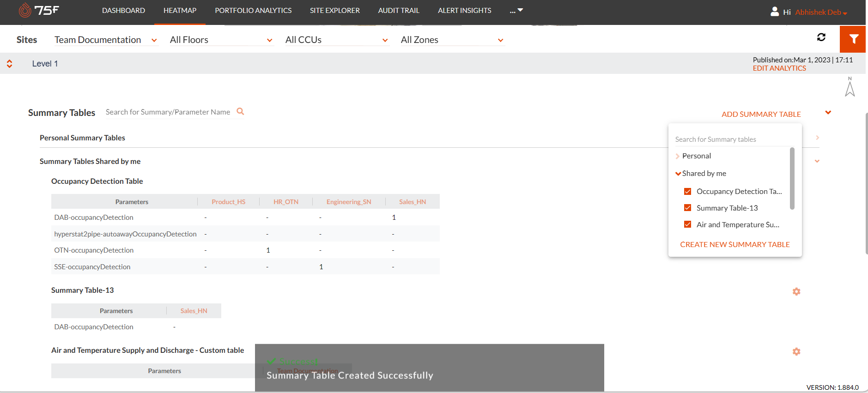The width and height of the screenshot is (868, 393).
Task: Open settings gear for Air and Temperature table
Action: pos(796,351)
